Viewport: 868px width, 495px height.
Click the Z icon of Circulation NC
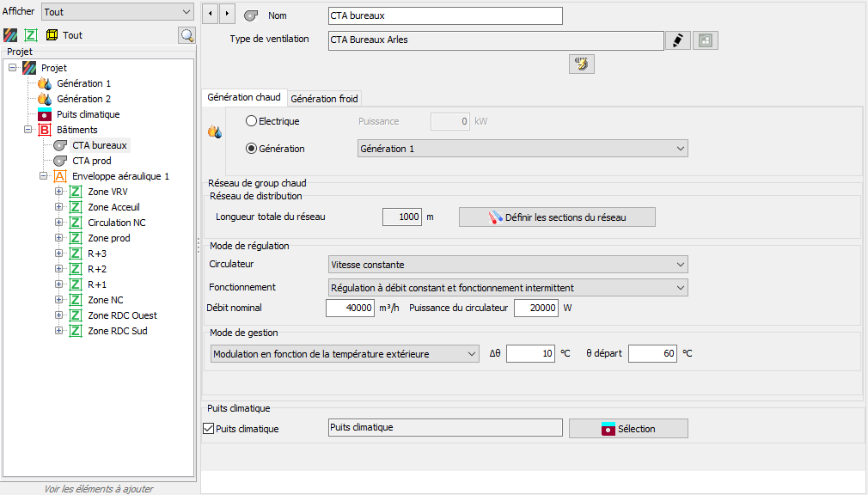[x=76, y=223]
